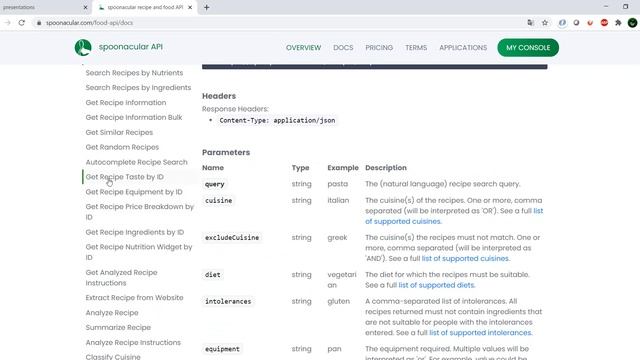Screen dimensions: 640x360
Task: Open the TERMS nav item
Action: (416, 48)
